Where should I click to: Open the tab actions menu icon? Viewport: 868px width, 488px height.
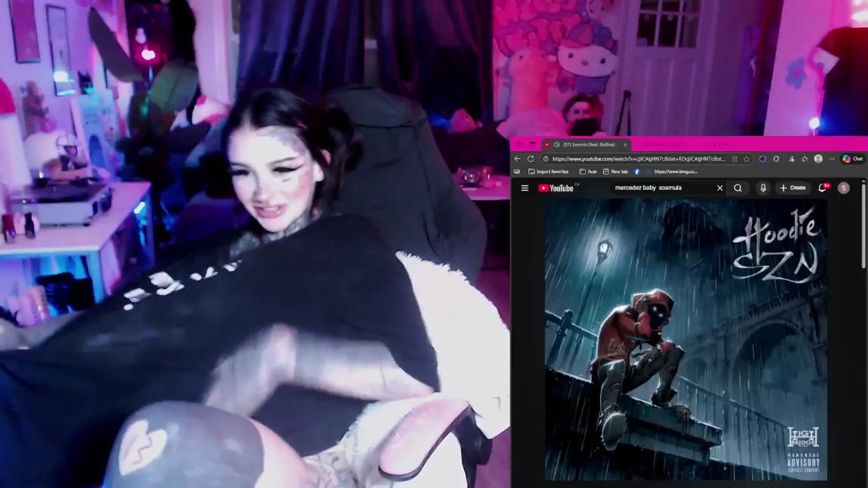pyautogui.click(x=533, y=145)
